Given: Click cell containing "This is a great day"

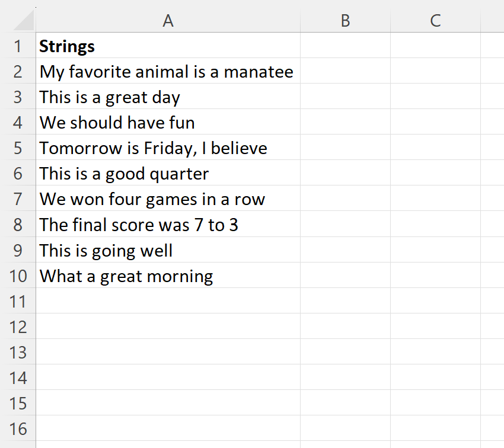Looking at the screenshot, I should tap(110, 97).
